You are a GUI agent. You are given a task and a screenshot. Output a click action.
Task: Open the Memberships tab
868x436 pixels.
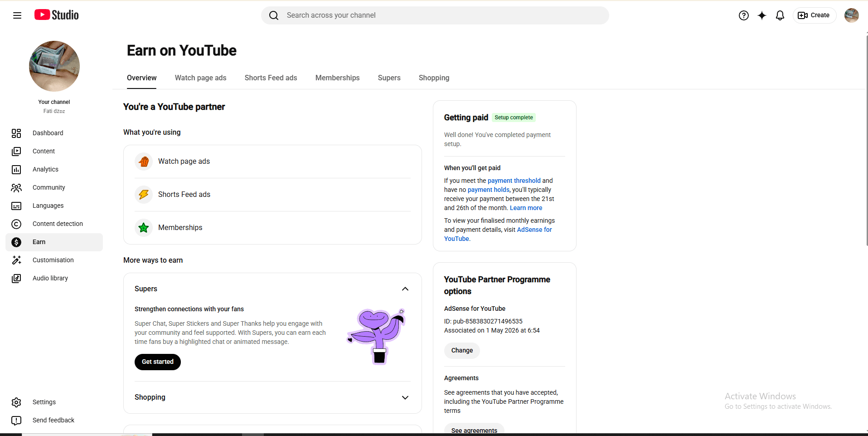point(338,78)
